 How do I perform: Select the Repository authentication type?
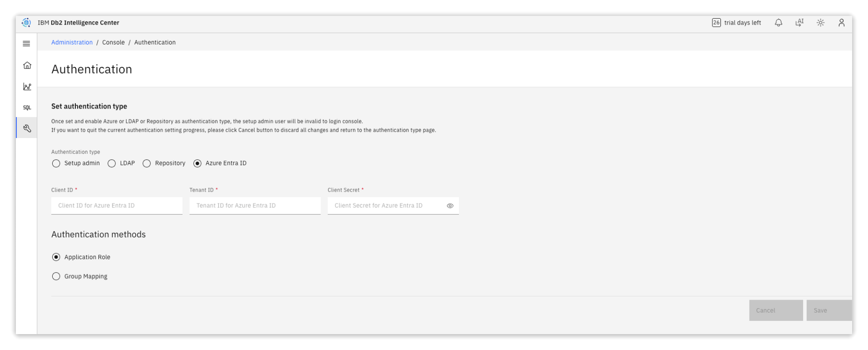pos(147,163)
